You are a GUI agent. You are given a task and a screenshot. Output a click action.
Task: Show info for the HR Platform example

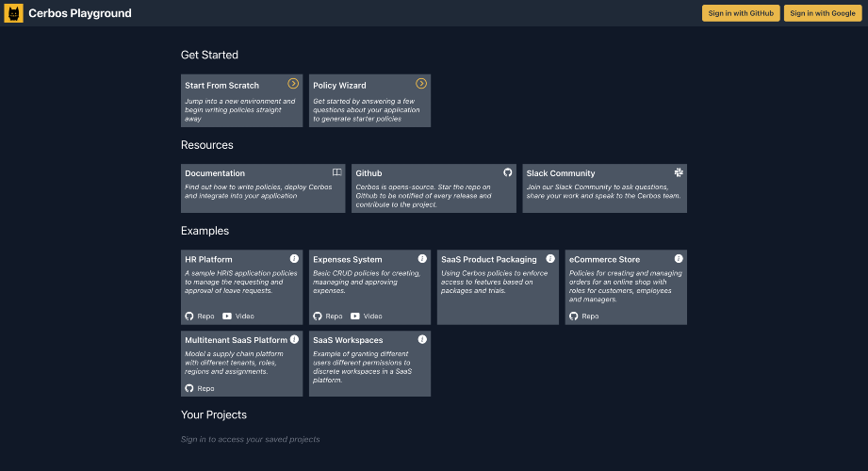click(294, 258)
